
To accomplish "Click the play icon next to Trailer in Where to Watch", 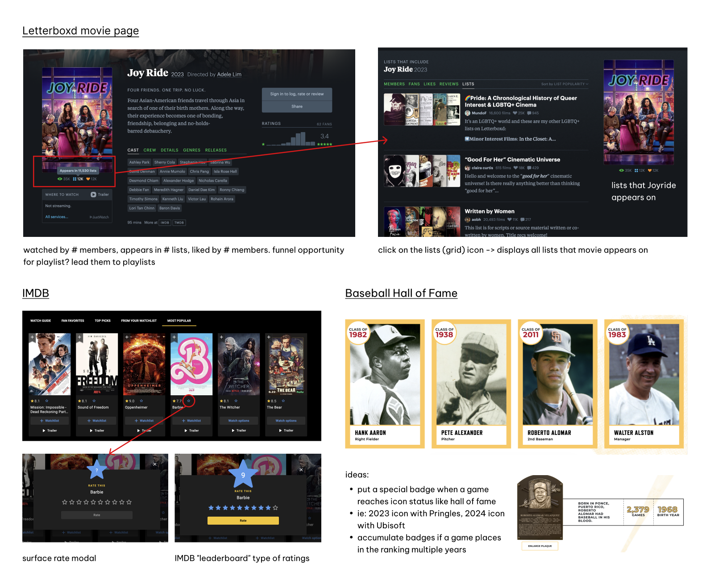I will tap(93, 195).
